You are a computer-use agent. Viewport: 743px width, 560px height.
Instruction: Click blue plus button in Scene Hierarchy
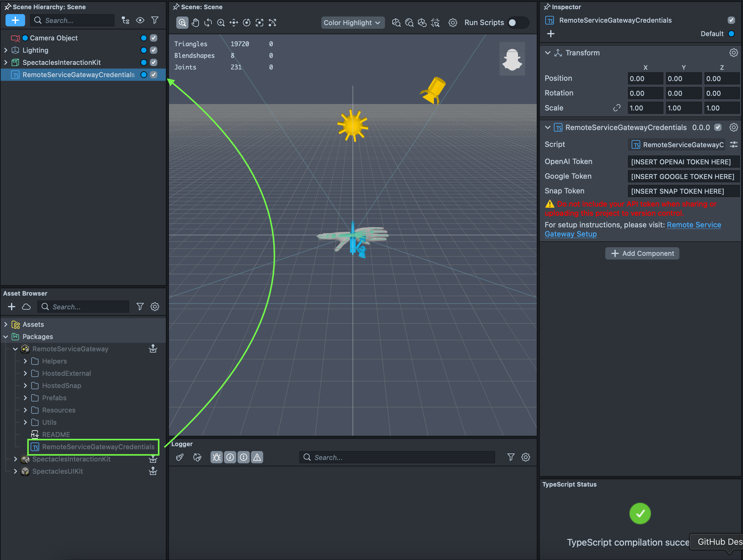pos(15,21)
